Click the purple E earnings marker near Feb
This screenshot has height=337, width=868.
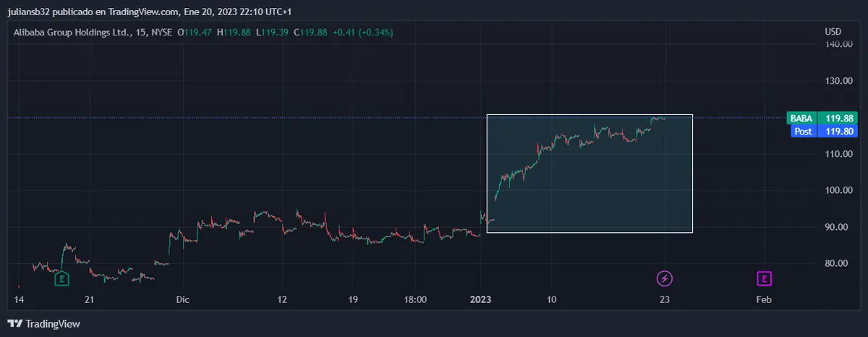(x=764, y=278)
